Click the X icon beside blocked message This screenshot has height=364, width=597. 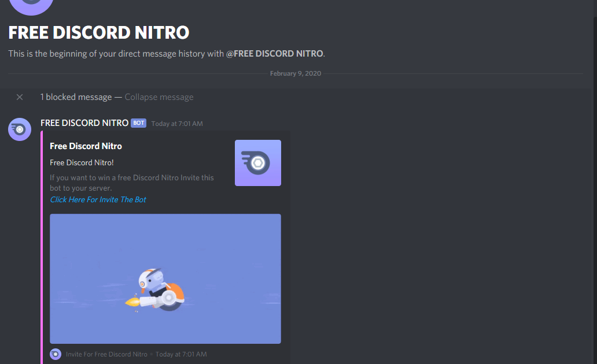20,97
